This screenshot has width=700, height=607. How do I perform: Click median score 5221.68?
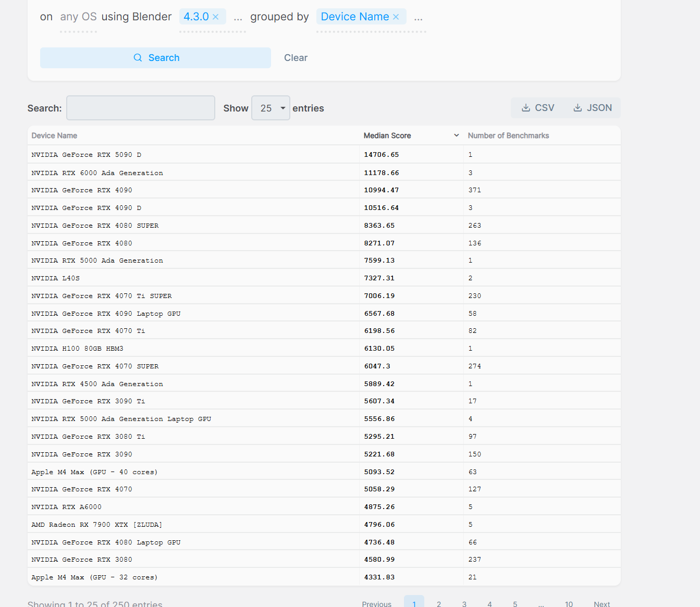pyautogui.click(x=379, y=454)
